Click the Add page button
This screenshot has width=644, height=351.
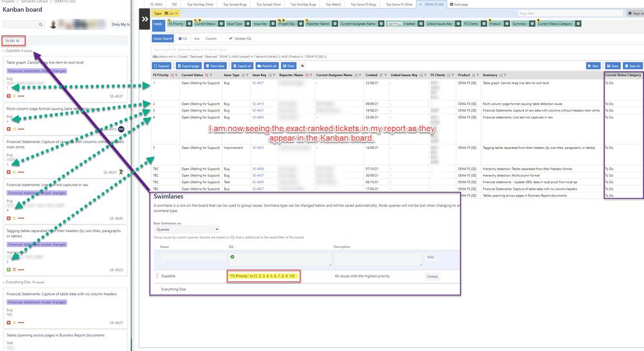(x=459, y=5)
